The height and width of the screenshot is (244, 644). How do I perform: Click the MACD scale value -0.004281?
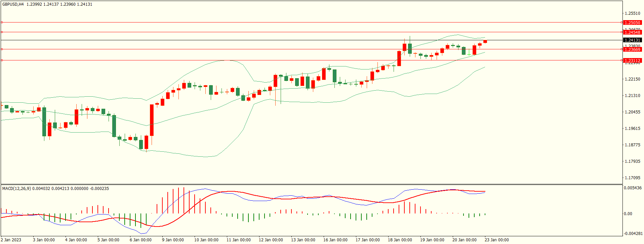(633, 234)
